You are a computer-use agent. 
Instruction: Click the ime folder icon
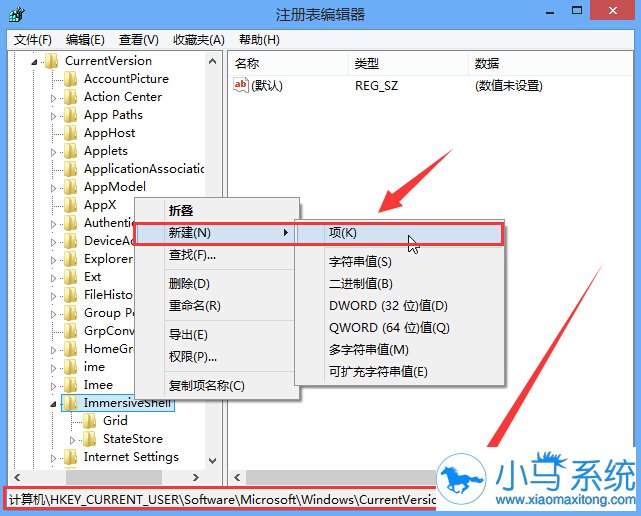(70, 367)
